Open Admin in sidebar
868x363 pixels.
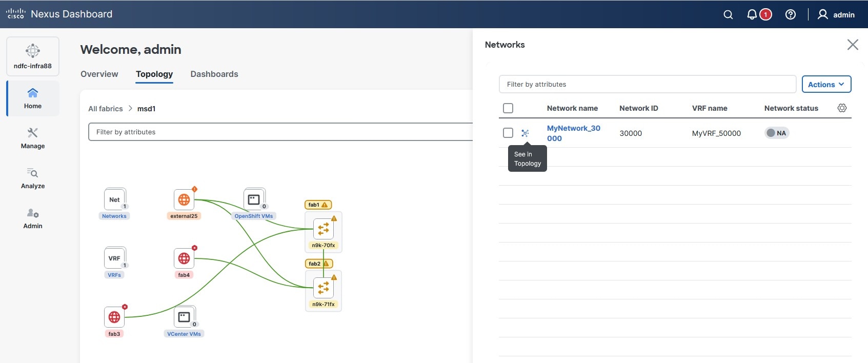click(33, 218)
